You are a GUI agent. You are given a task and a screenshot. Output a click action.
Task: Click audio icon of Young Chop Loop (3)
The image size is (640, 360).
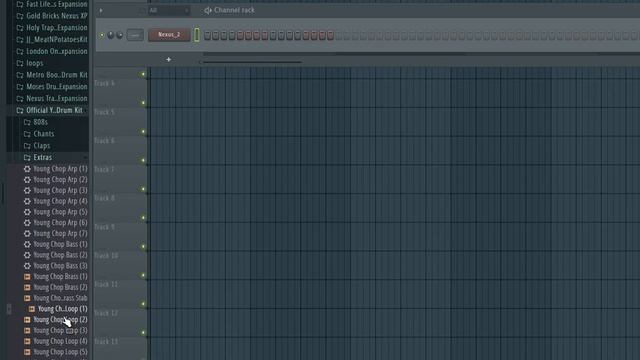click(27, 331)
